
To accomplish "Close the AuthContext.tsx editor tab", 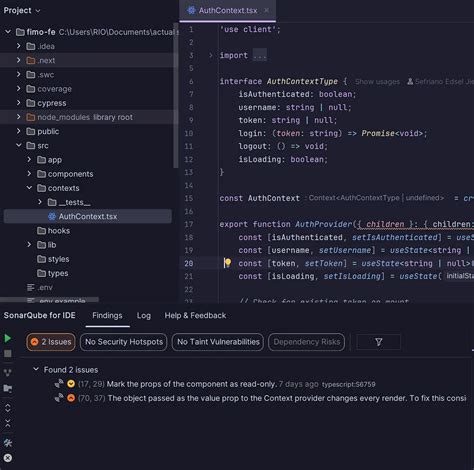I will [266, 10].
